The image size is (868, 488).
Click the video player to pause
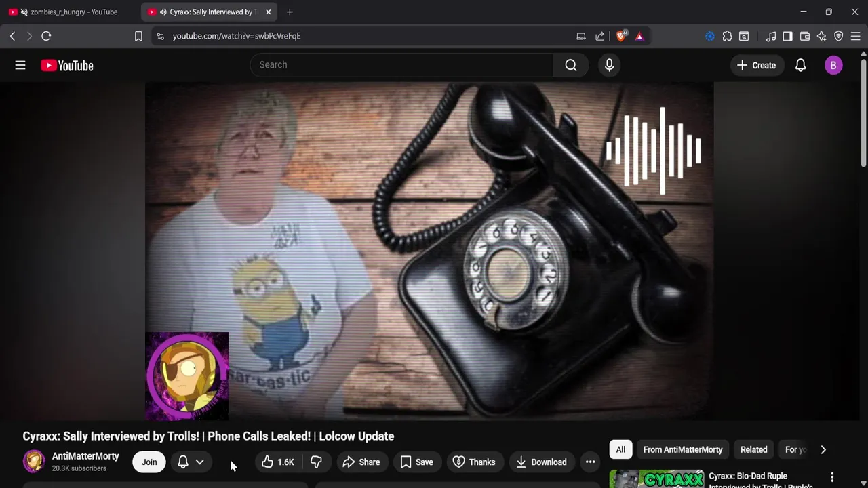tap(429, 251)
